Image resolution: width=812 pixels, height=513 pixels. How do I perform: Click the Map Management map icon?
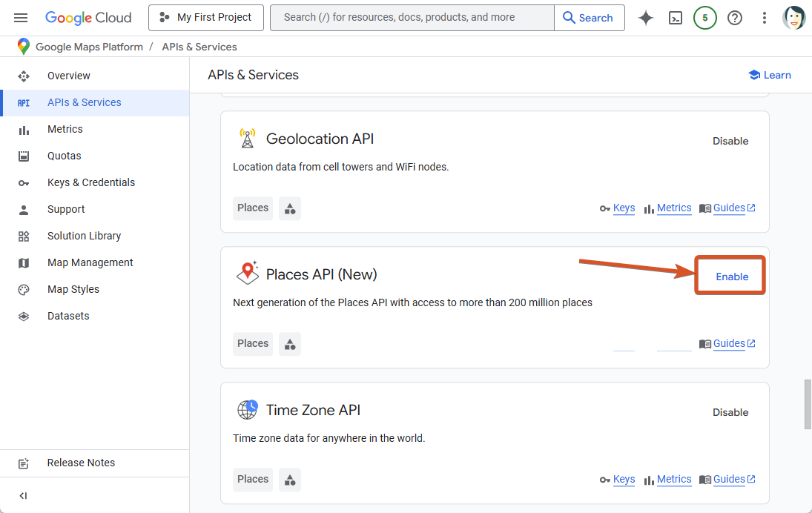(24, 263)
